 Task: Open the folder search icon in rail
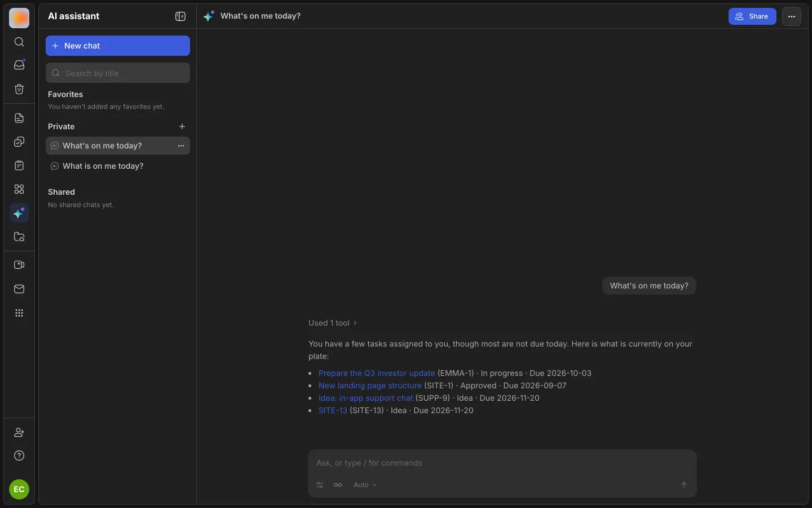(19, 237)
